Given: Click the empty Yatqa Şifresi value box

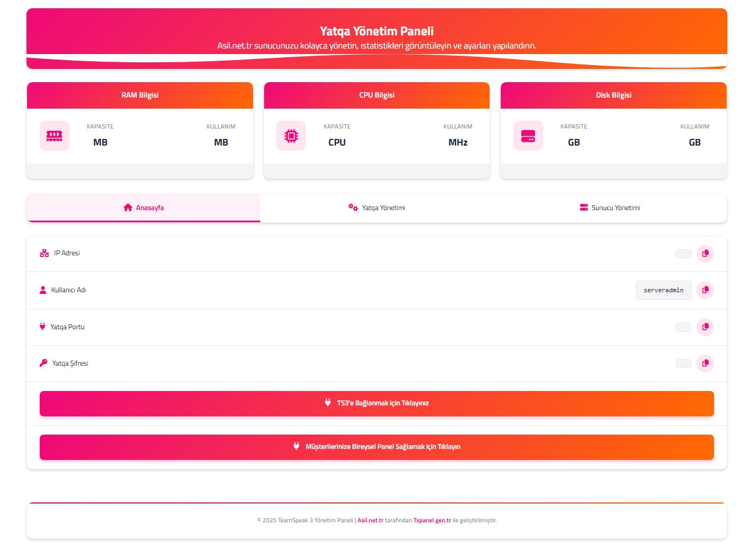Looking at the screenshot, I should click(x=683, y=363).
